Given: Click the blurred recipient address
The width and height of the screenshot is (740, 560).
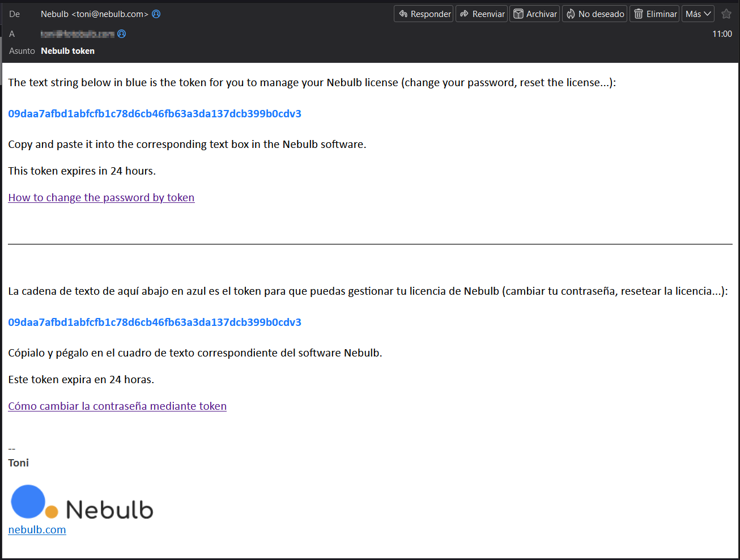Looking at the screenshot, I should (77, 34).
